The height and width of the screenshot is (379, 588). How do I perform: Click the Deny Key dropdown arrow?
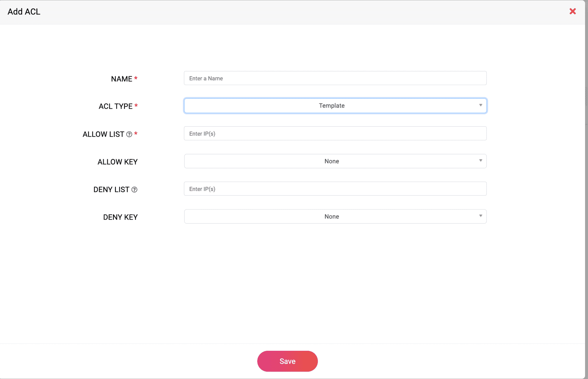coord(480,216)
